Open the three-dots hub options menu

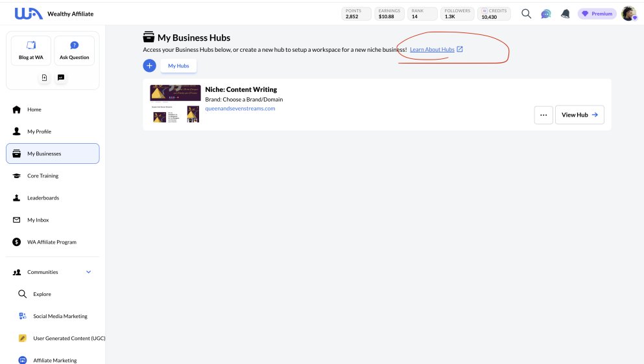point(543,115)
